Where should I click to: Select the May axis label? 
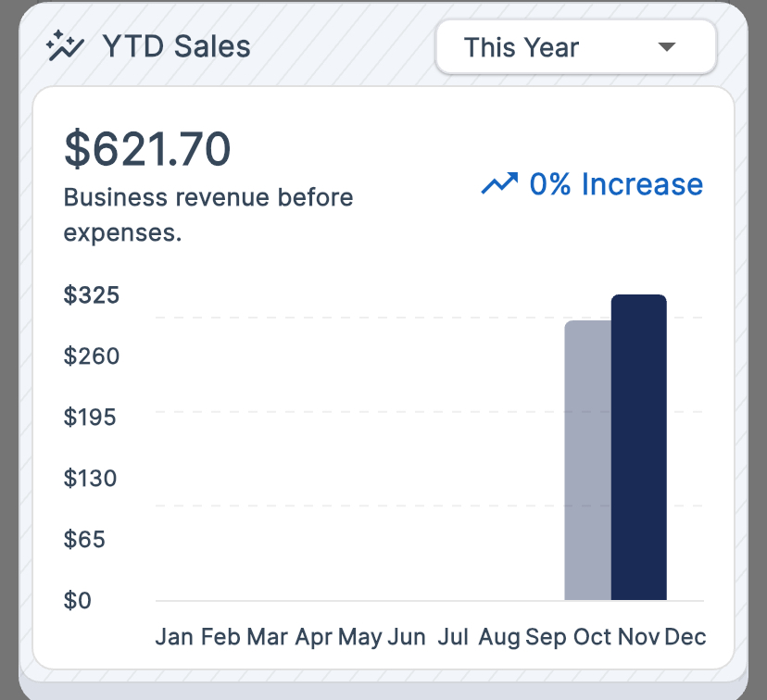[359, 637]
